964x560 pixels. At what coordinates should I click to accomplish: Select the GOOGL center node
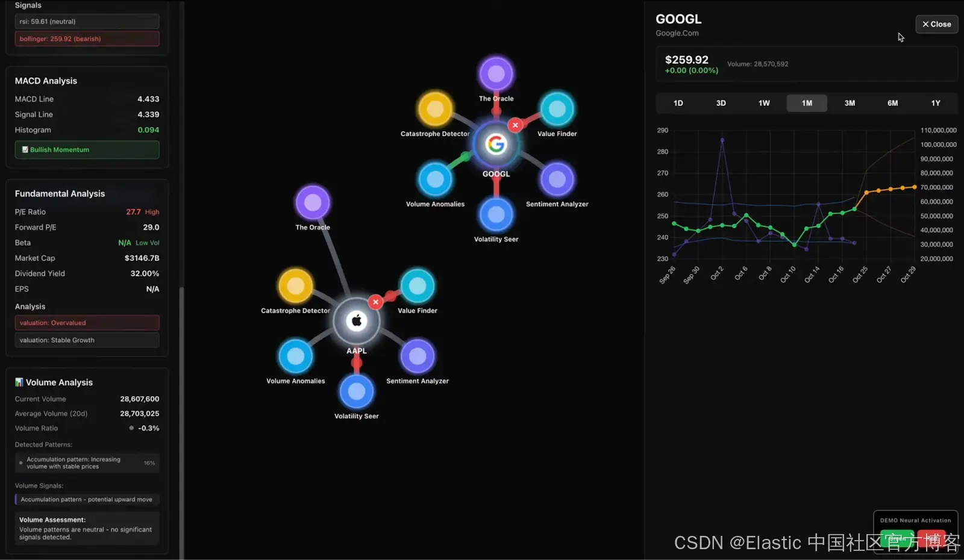(x=496, y=144)
